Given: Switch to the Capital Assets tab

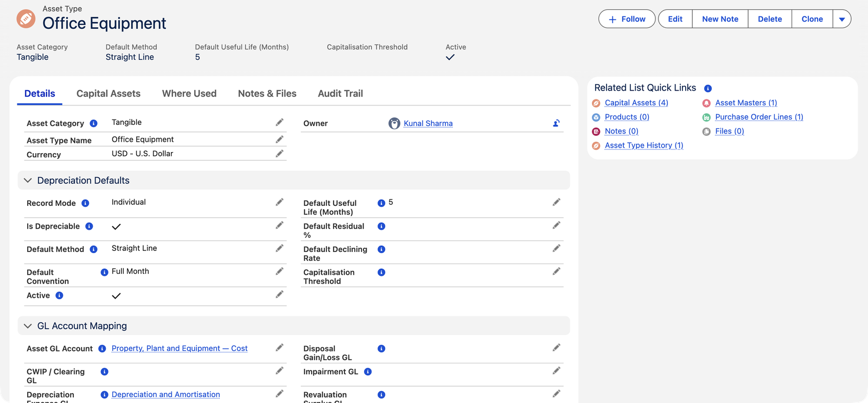Looking at the screenshot, I should coord(108,93).
